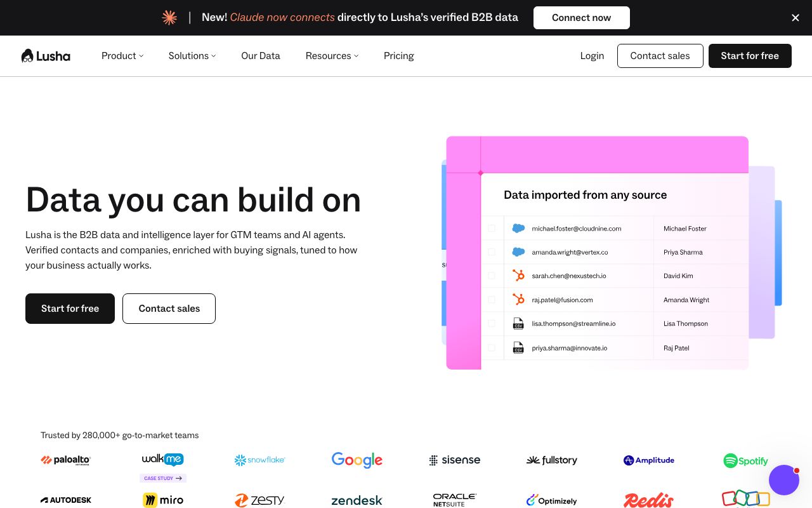
Task: Click Start for free in the navbar
Action: 750,56
